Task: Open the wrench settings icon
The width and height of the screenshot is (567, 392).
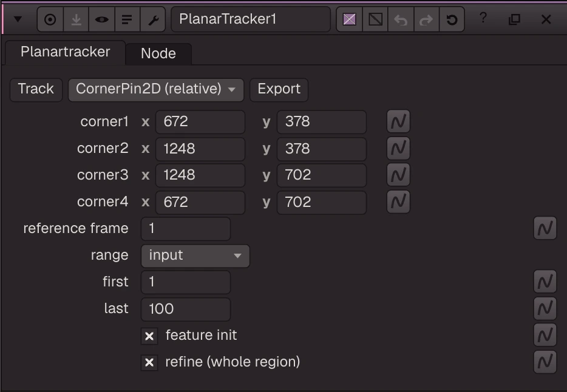Action: point(153,19)
